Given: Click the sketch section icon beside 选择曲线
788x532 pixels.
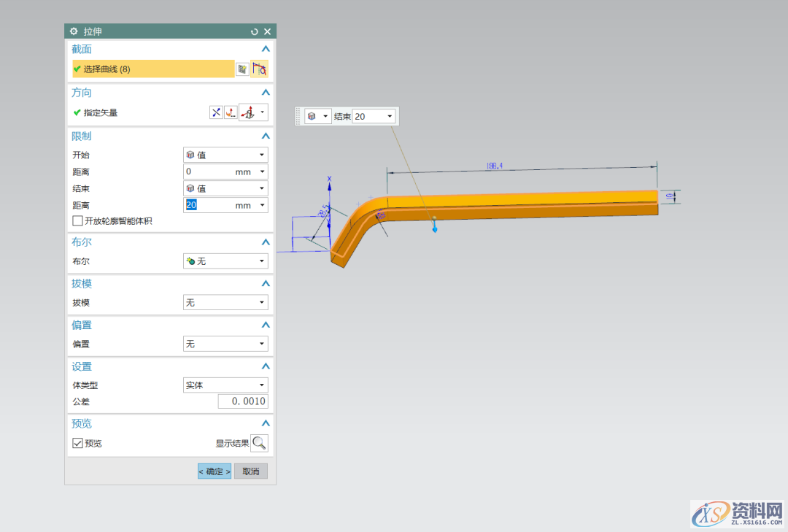Looking at the screenshot, I should point(242,69).
